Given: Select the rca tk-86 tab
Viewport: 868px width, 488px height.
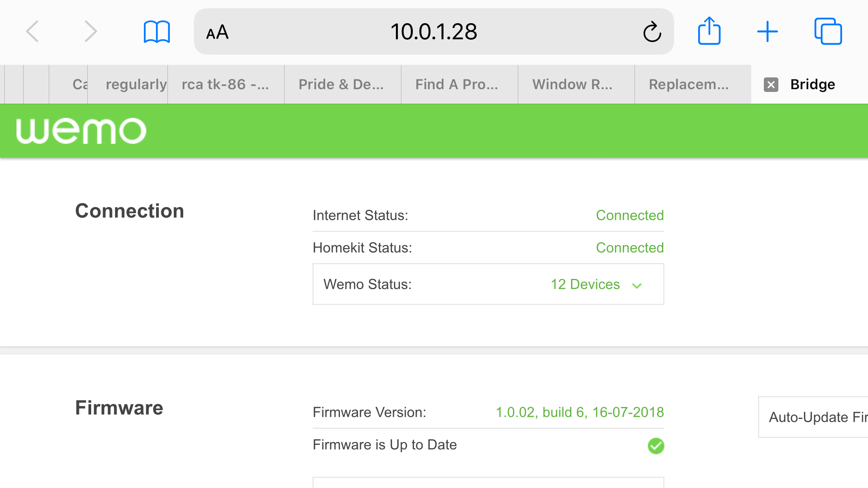Looking at the screenshot, I should [225, 84].
